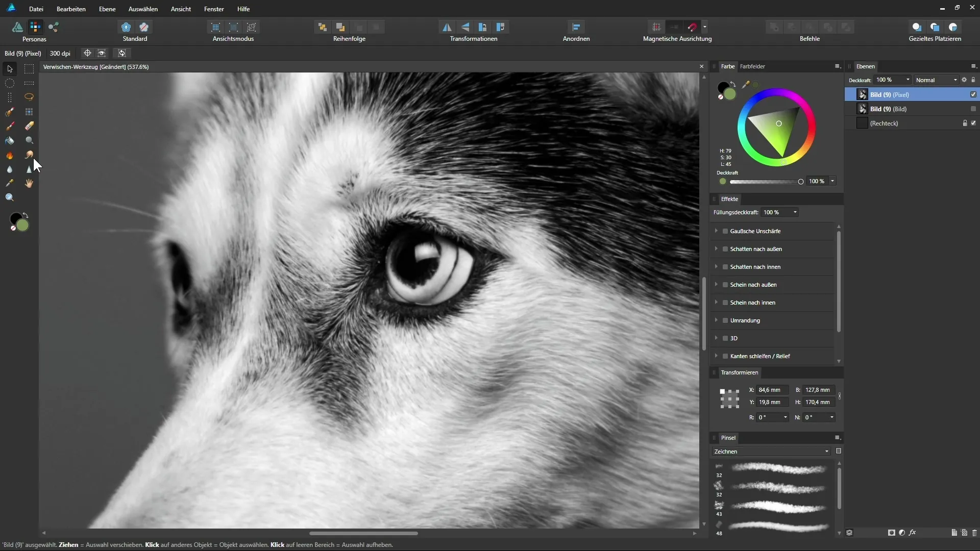Open layer Deckkraft 100 % dropdown
This screenshot has height=551, width=980.
pos(908,80)
